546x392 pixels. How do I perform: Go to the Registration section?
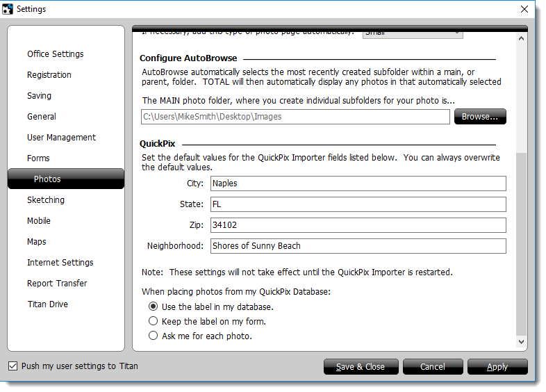(49, 75)
